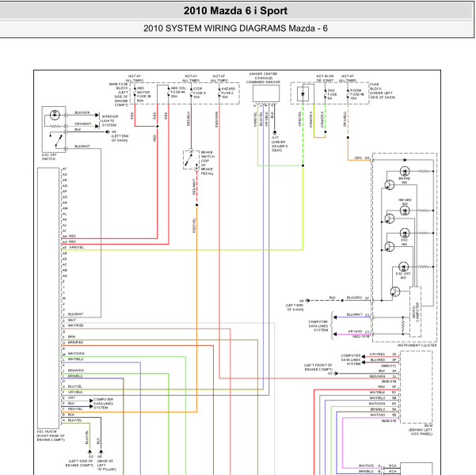This screenshot has height=475, width=476.
Task: Click the LED symbol above 'BRAKE IND'
Action: pos(405,172)
